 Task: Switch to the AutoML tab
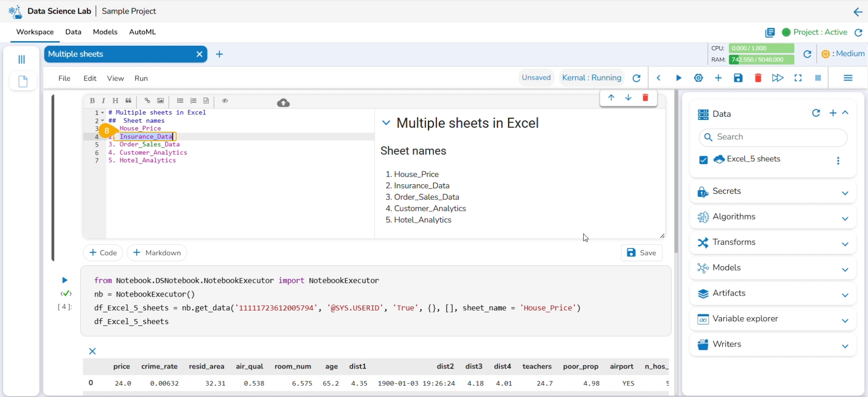pos(142,32)
